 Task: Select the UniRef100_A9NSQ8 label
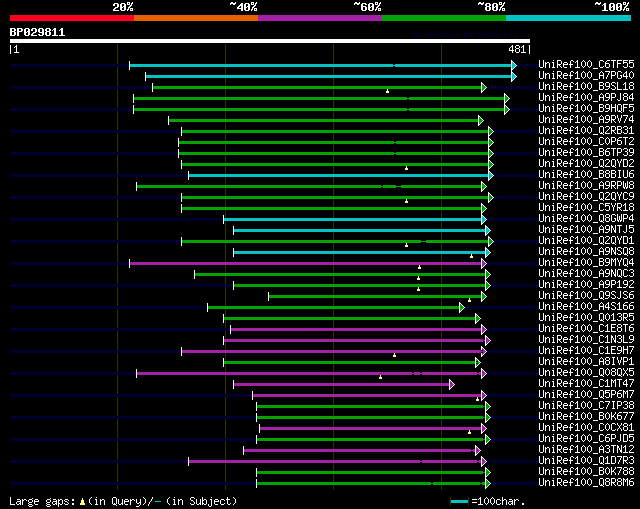[x=586, y=251]
